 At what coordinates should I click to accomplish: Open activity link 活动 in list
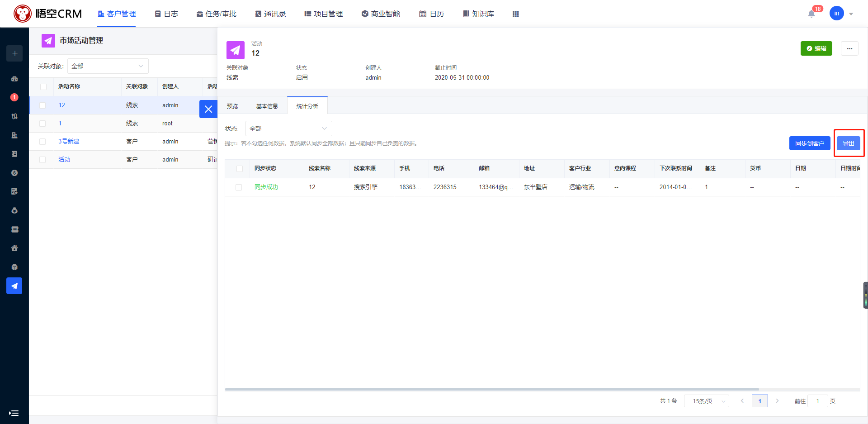64,159
